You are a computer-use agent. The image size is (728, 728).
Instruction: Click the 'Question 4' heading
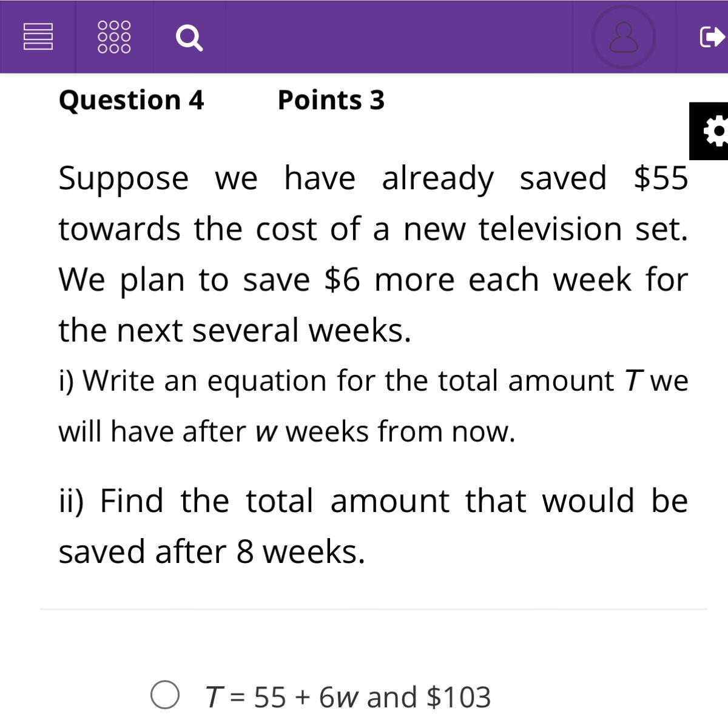pyautogui.click(x=131, y=100)
